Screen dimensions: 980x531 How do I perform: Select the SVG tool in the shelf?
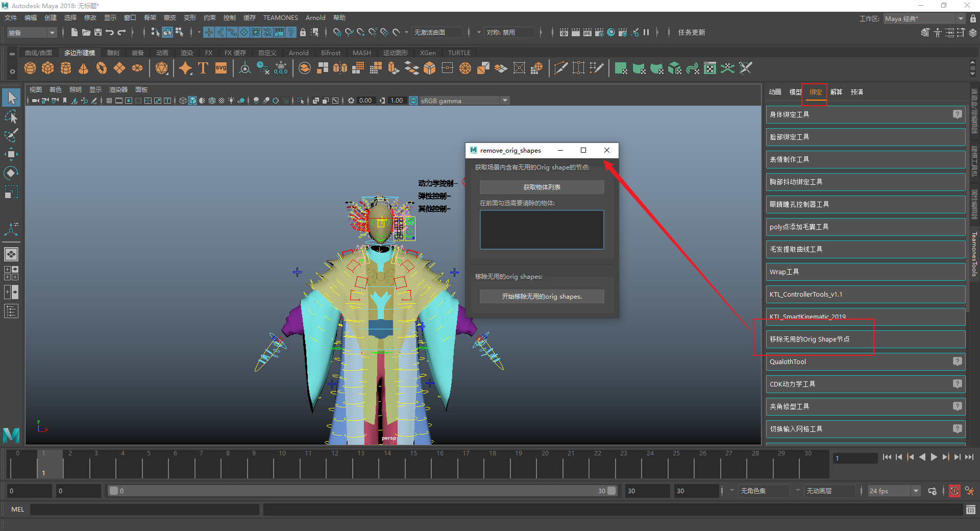(x=221, y=68)
